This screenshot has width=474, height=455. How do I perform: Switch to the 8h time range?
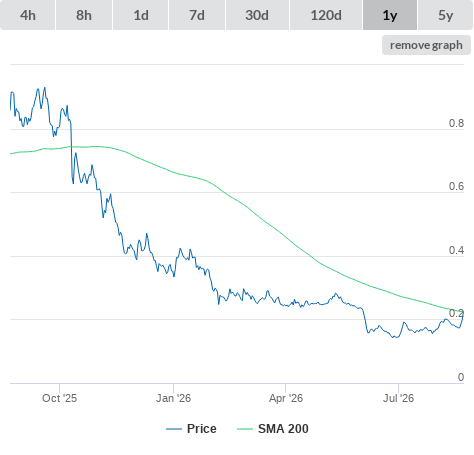pyautogui.click(x=84, y=15)
